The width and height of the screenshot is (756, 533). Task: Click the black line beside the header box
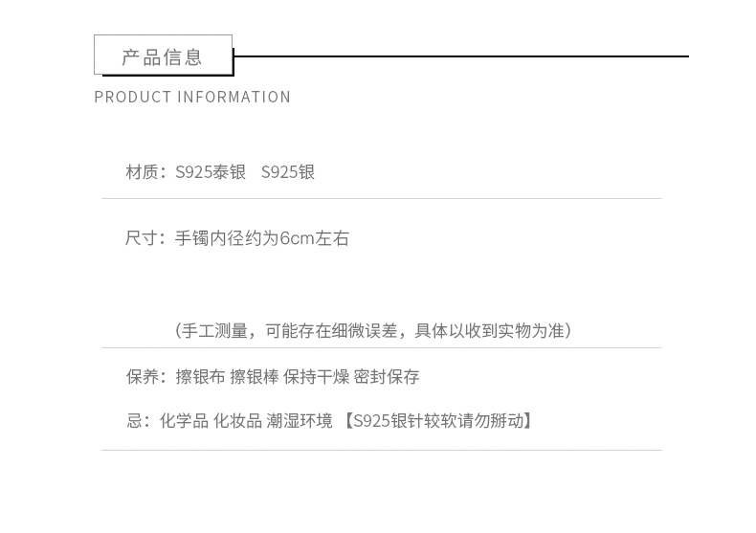pos(460,56)
